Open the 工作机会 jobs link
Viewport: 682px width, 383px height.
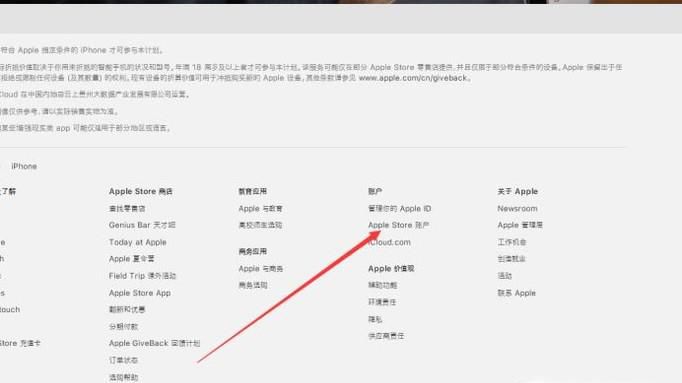(512, 242)
